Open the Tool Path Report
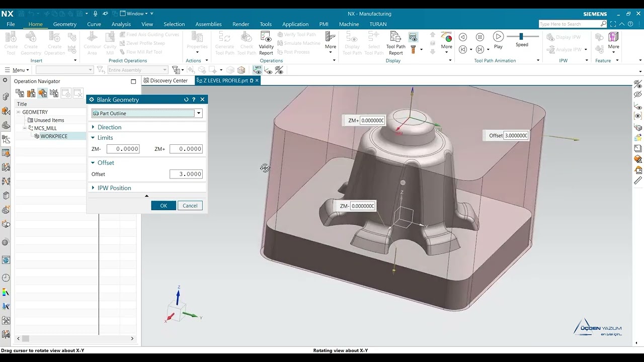This screenshot has width=644, height=362. [x=396, y=43]
